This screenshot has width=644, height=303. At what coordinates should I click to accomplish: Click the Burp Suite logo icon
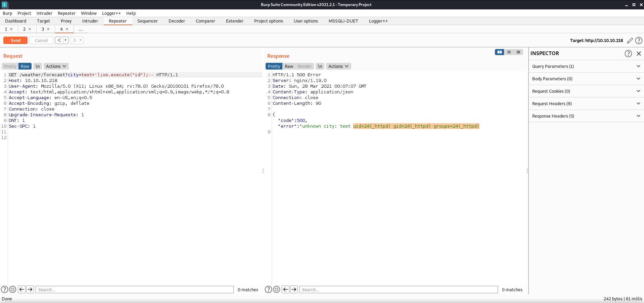pos(4,4)
